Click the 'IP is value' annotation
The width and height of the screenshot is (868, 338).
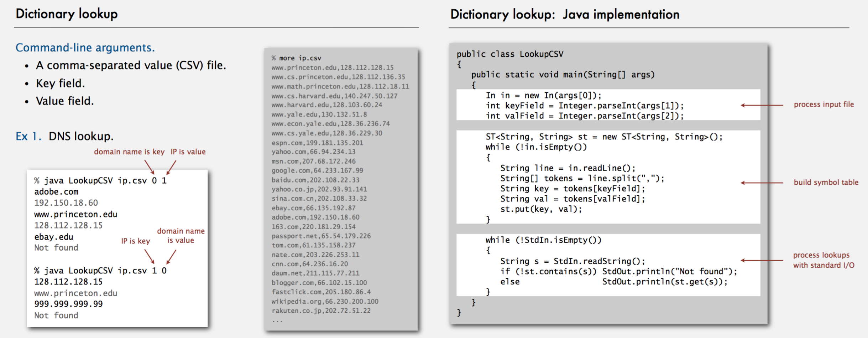[188, 152]
